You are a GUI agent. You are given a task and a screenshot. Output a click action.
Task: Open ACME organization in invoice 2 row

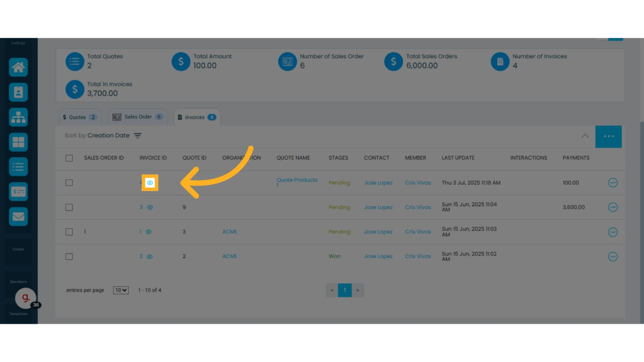coord(230,256)
